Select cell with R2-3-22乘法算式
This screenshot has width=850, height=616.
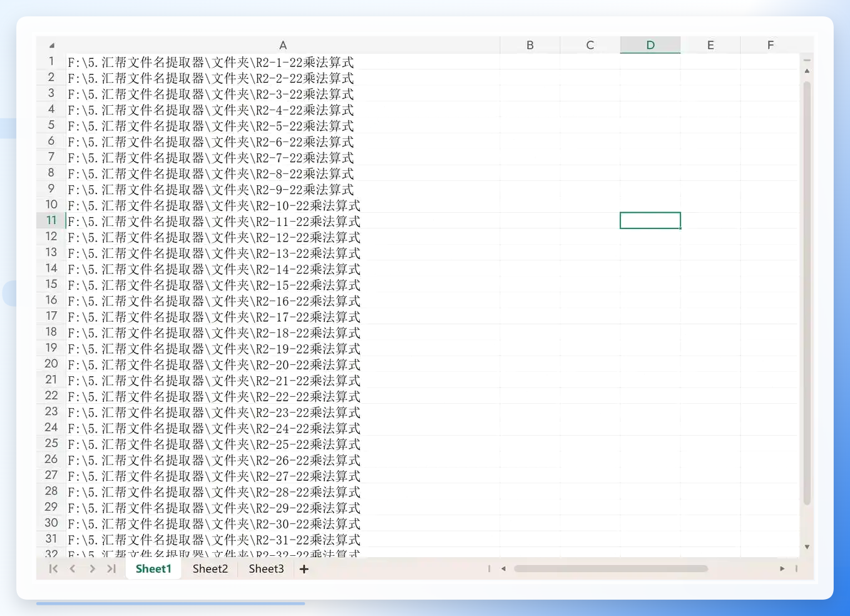coord(283,94)
